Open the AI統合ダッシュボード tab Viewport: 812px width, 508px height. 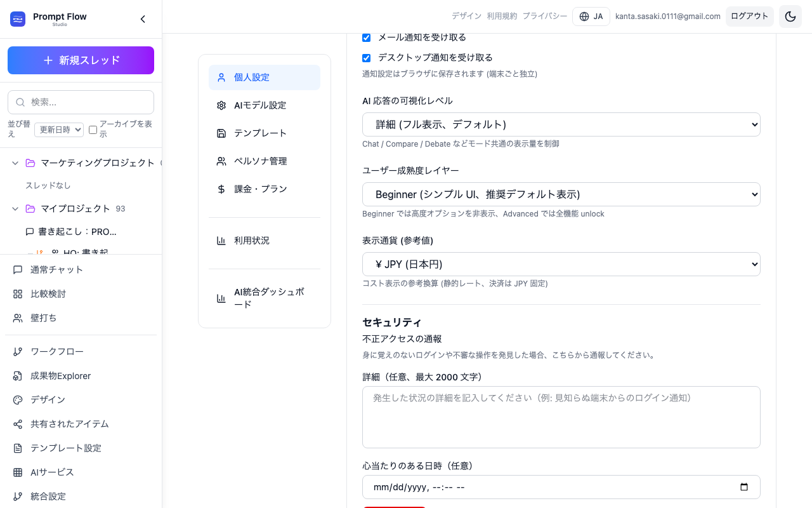click(265, 298)
